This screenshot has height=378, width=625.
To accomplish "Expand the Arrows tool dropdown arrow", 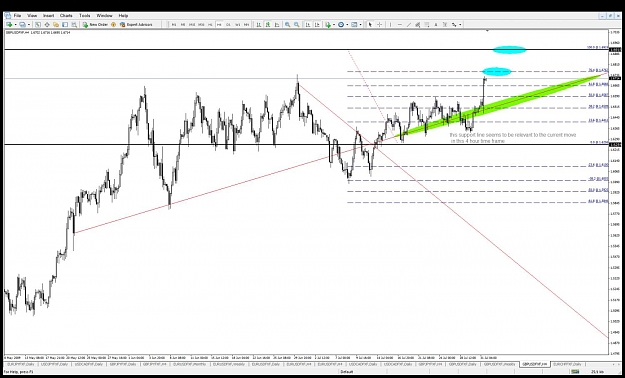I will click(x=460, y=25).
